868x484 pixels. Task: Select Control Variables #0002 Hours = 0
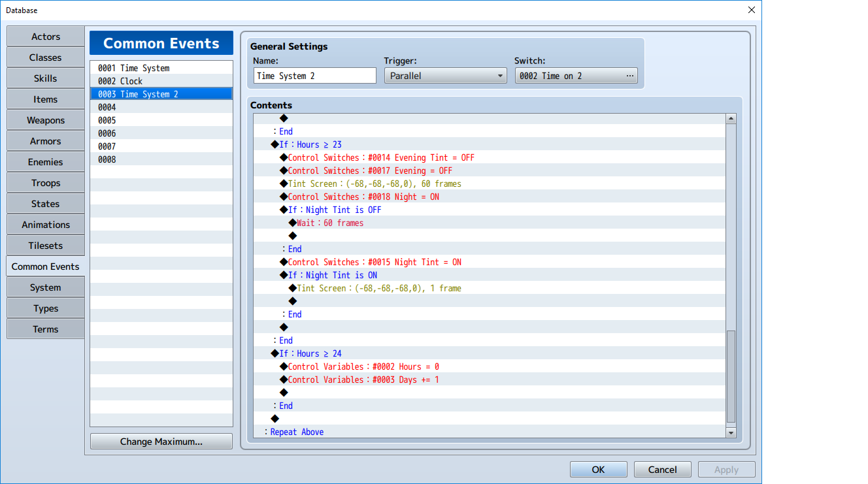[490, 366]
